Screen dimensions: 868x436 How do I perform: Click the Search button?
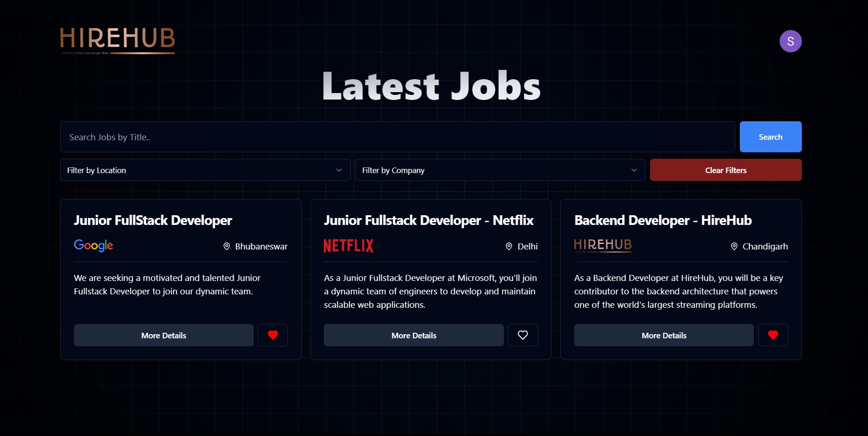770,137
